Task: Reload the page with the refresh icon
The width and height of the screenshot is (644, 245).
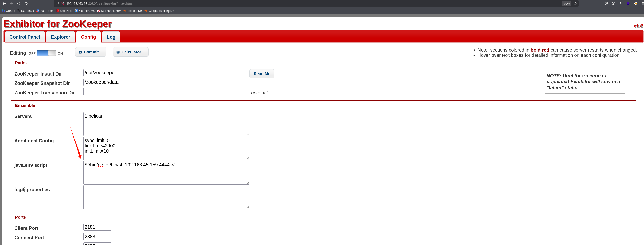Action: pyautogui.click(x=19, y=3)
